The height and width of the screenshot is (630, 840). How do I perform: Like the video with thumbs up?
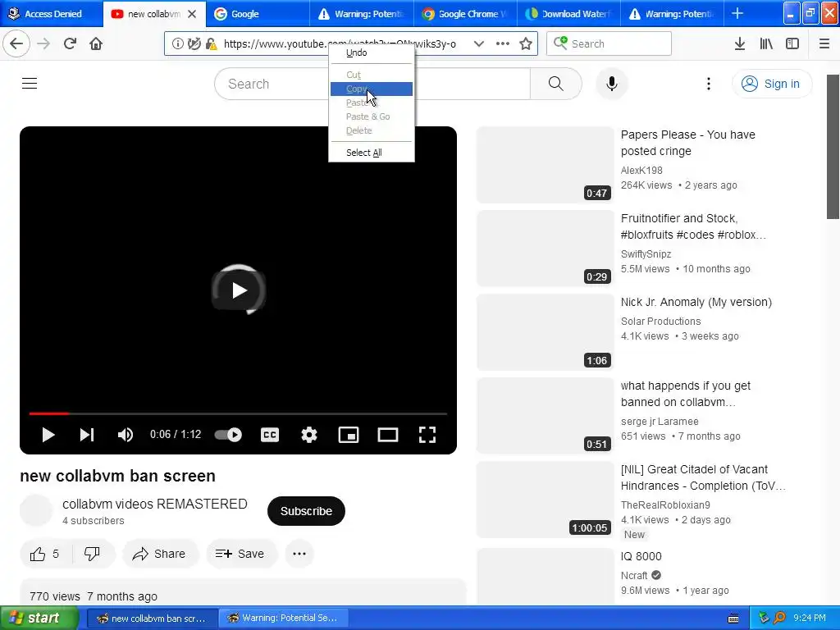(45, 554)
